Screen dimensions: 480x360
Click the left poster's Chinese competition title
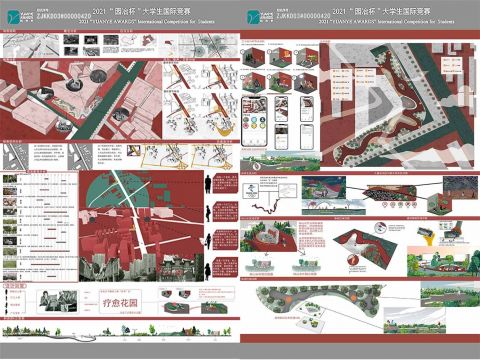pos(142,12)
